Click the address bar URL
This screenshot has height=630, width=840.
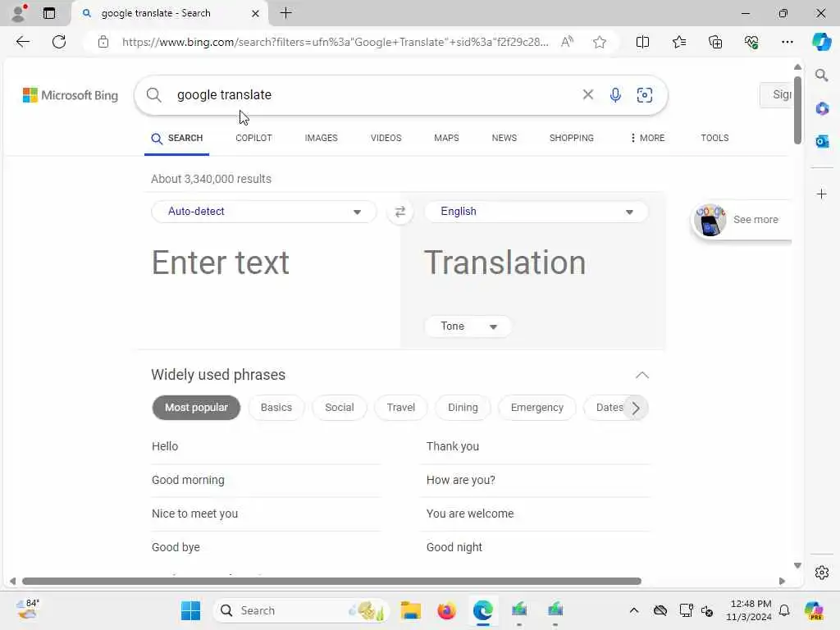tap(336, 42)
